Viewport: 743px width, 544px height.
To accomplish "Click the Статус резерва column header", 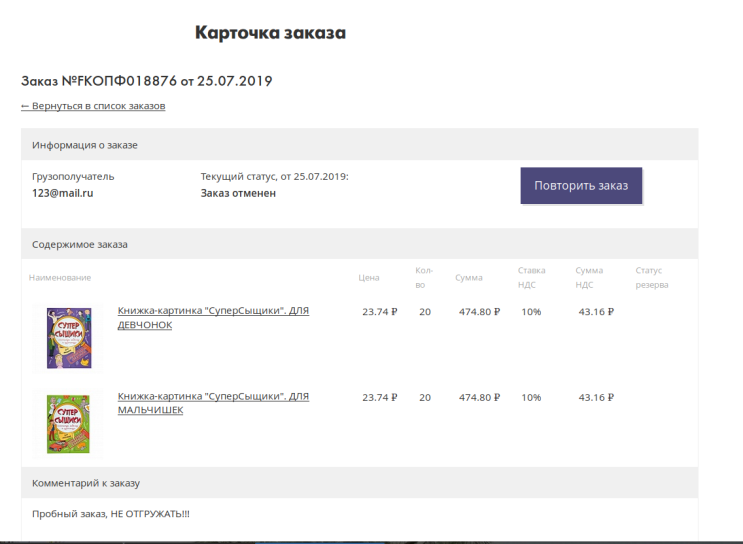I will pyautogui.click(x=652, y=278).
